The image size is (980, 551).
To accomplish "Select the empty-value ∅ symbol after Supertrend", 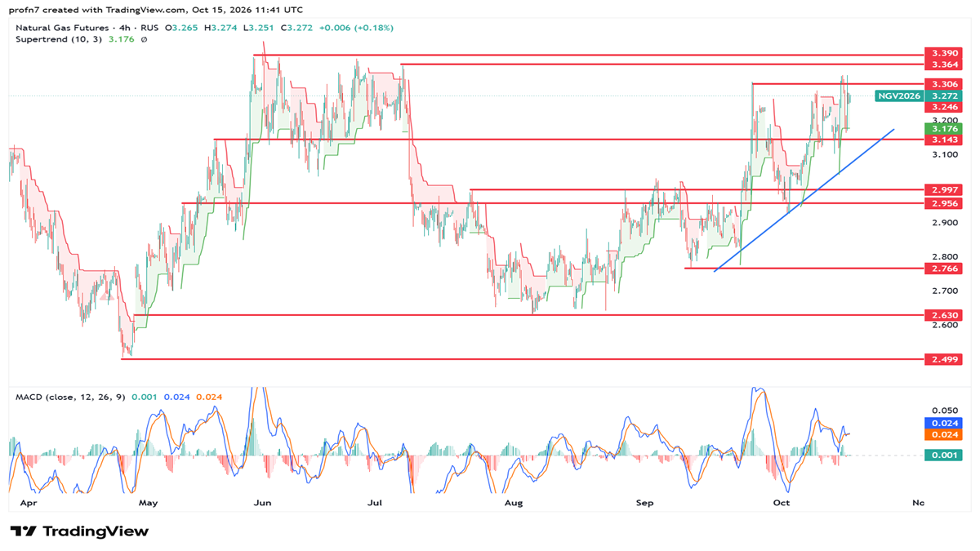I will coord(145,39).
